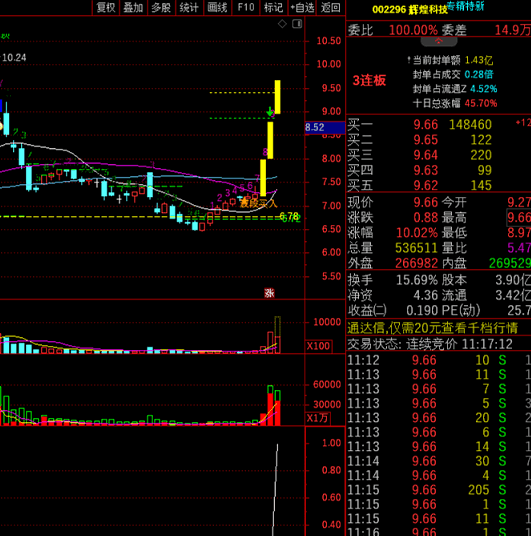Click the 当前封单额 1.43亿 line
This screenshot has width=531, height=536.
pos(450,61)
